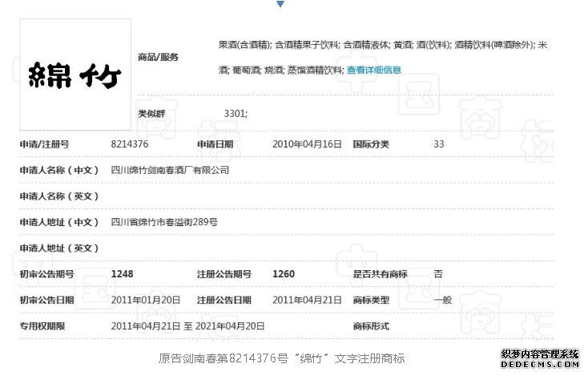This screenshot has height=376, width=588.
Task: Click the 商标形式 label
Action: [371, 326]
